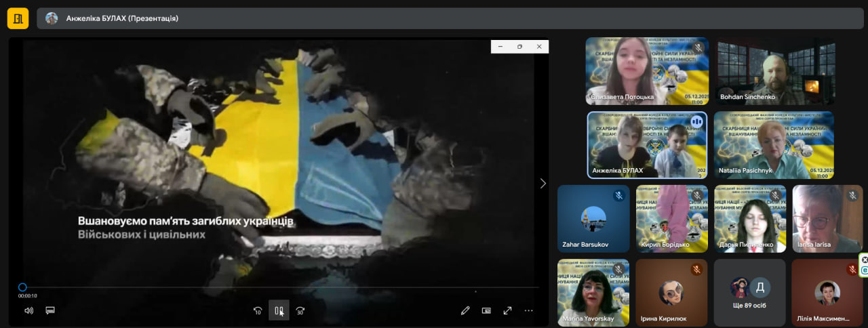Viewport: 868px width, 328px height.
Task: Click the audio activity indicator on Анжеліка БУЛАХ tile
Action: click(x=696, y=122)
